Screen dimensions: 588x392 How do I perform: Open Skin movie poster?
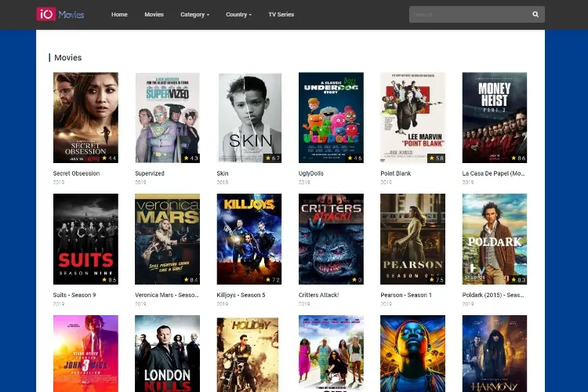coord(249,118)
